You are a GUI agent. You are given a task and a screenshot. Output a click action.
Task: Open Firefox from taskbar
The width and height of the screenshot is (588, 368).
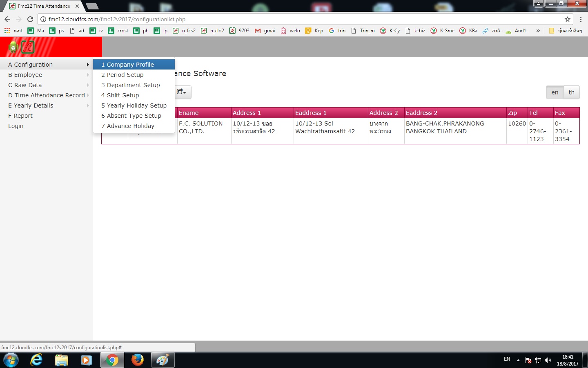138,360
